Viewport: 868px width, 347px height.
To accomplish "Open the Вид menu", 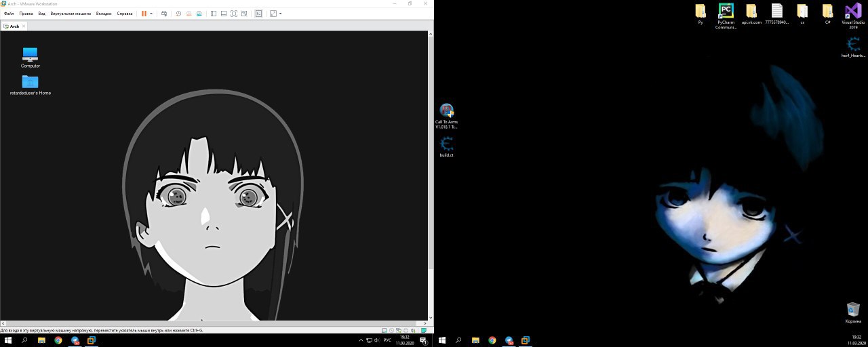I will click(42, 14).
